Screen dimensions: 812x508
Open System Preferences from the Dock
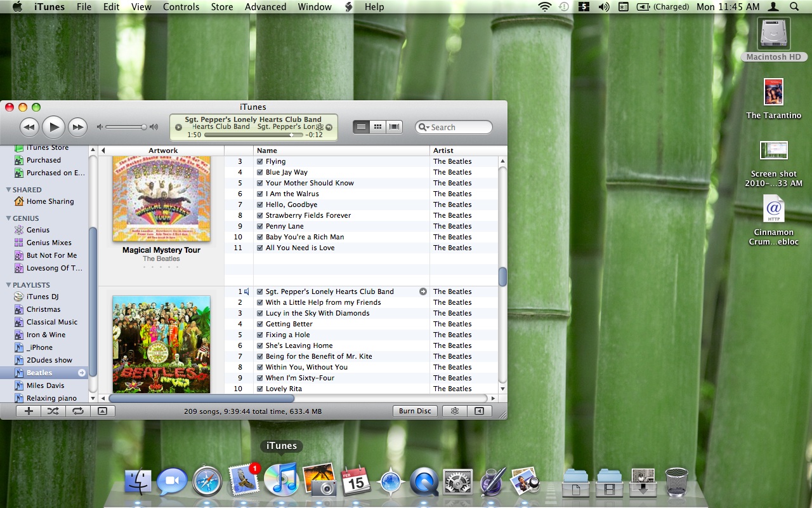click(x=458, y=481)
